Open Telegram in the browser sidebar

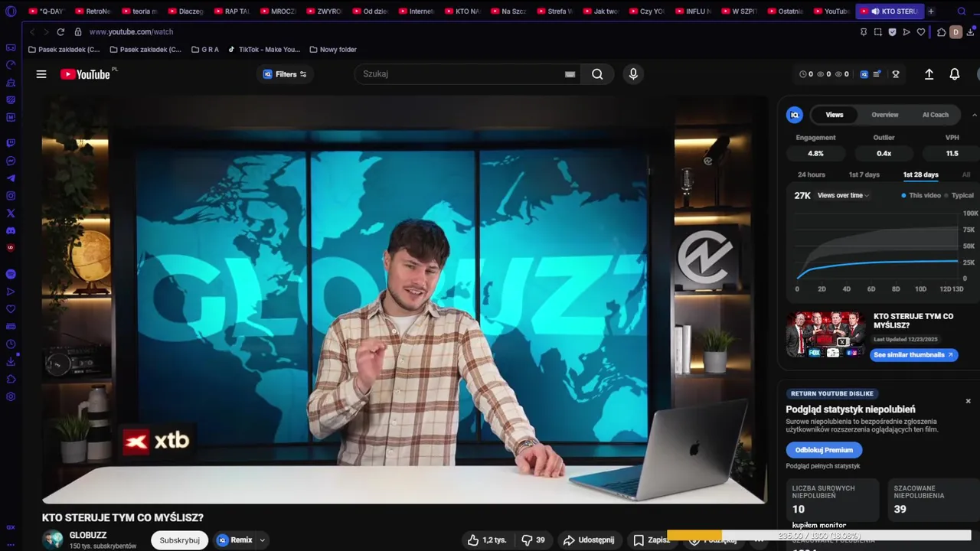coord(11,178)
